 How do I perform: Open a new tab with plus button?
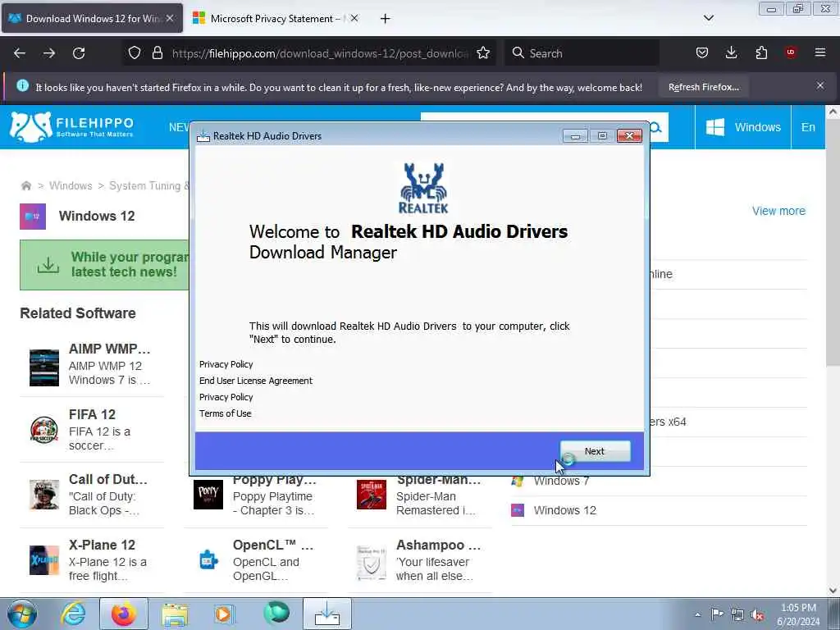(386, 19)
